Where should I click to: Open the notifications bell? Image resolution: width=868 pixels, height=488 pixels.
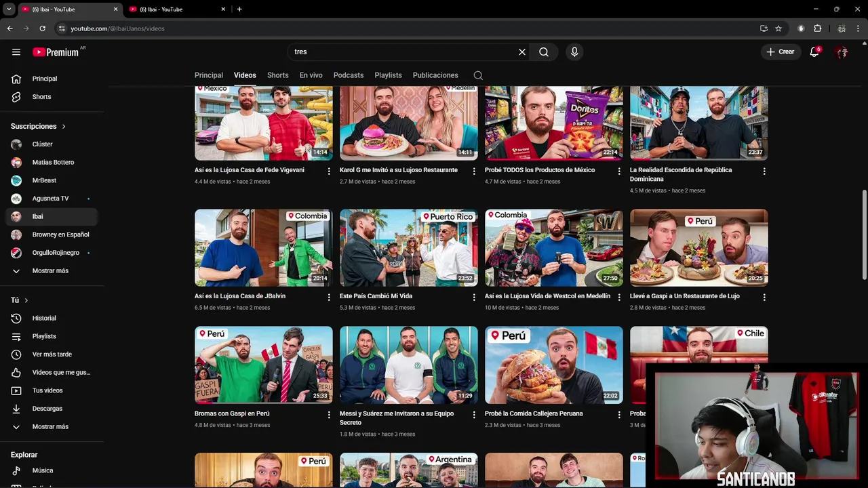click(x=815, y=52)
